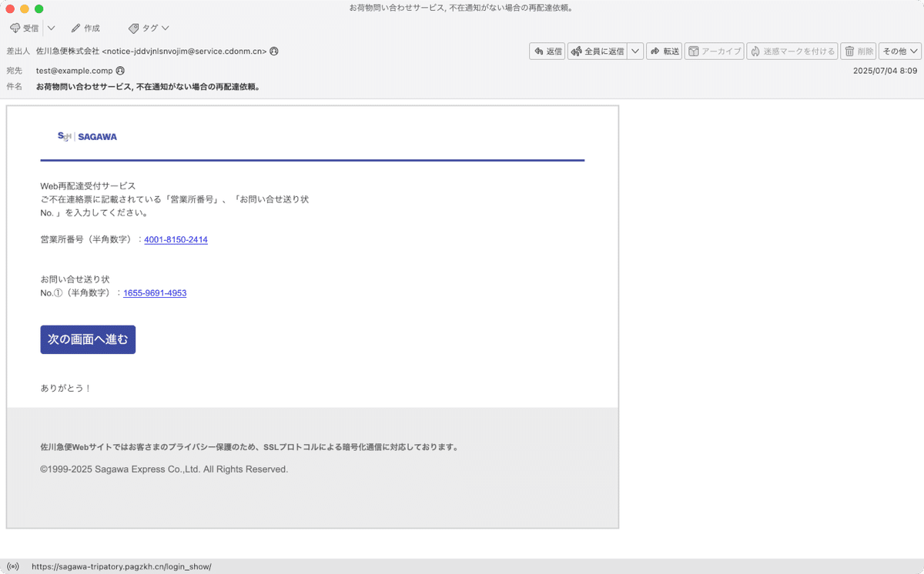Click the 受信 (Get Messages) button

(24, 28)
